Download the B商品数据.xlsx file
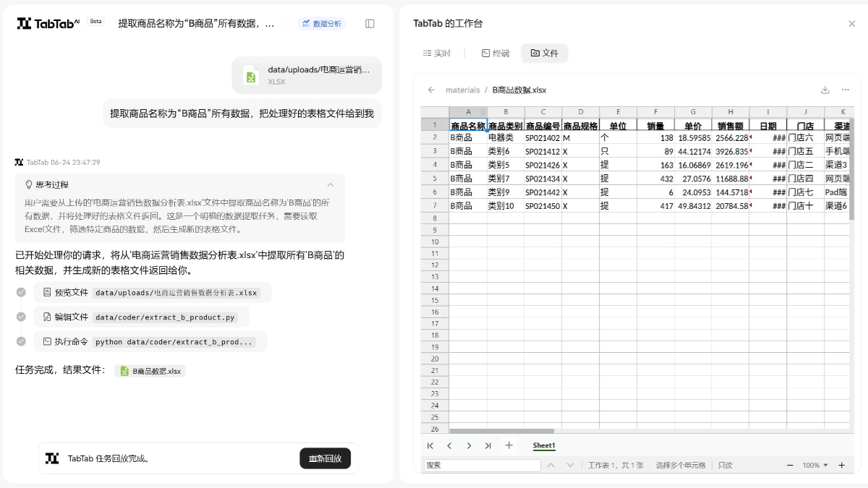The height and width of the screenshot is (488, 868). pyautogui.click(x=825, y=90)
